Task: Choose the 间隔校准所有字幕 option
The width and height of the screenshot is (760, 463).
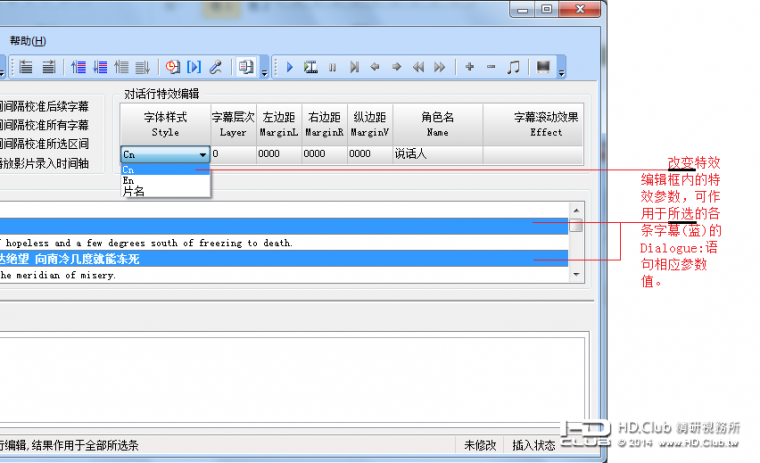Action: click(44, 125)
